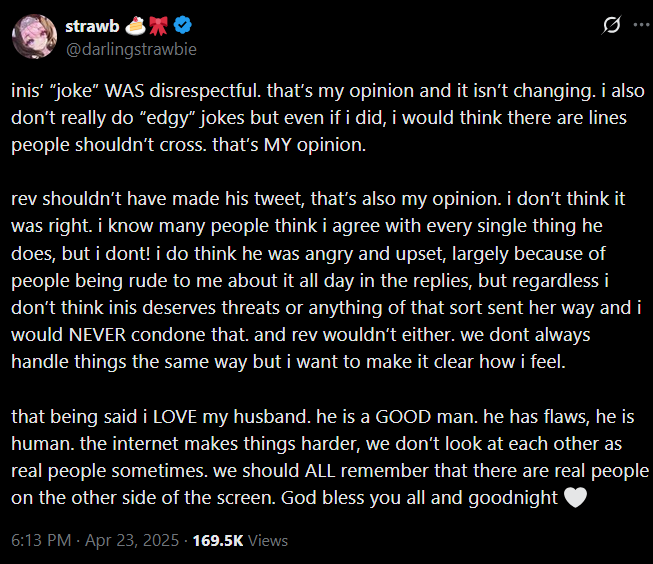Open the three-dot more options menu

point(641,25)
